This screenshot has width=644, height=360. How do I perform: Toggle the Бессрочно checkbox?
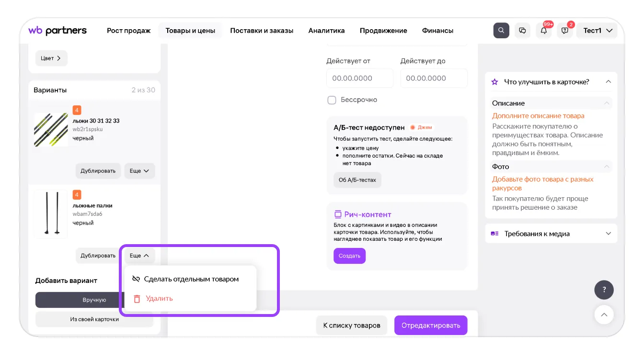[x=332, y=100]
